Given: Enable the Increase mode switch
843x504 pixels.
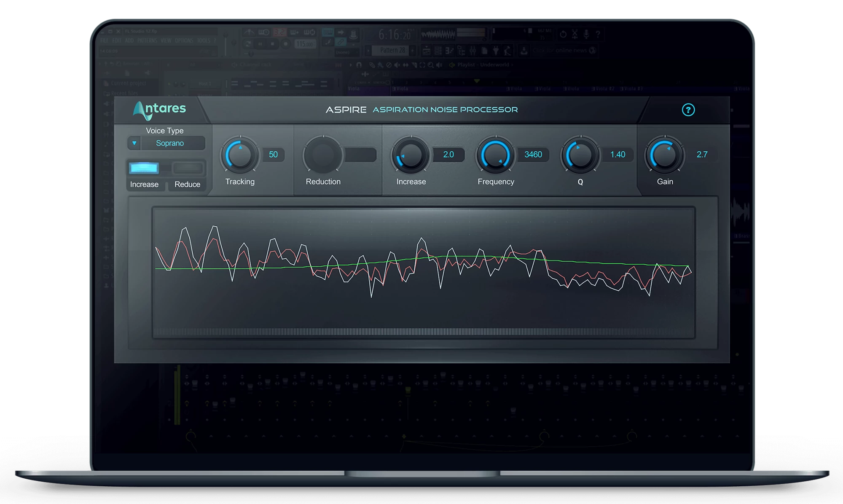Looking at the screenshot, I should [x=144, y=169].
